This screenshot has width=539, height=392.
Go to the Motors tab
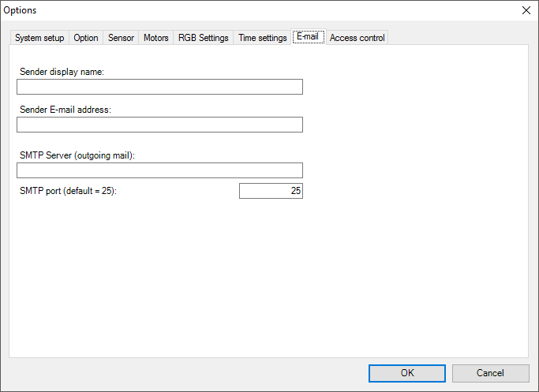(x=155, y=38)
